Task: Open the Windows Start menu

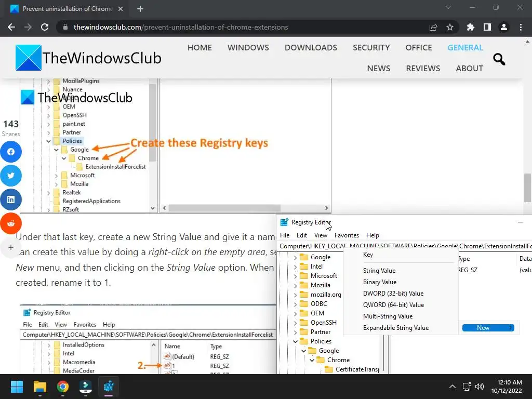Action: (x=17, y=387)
